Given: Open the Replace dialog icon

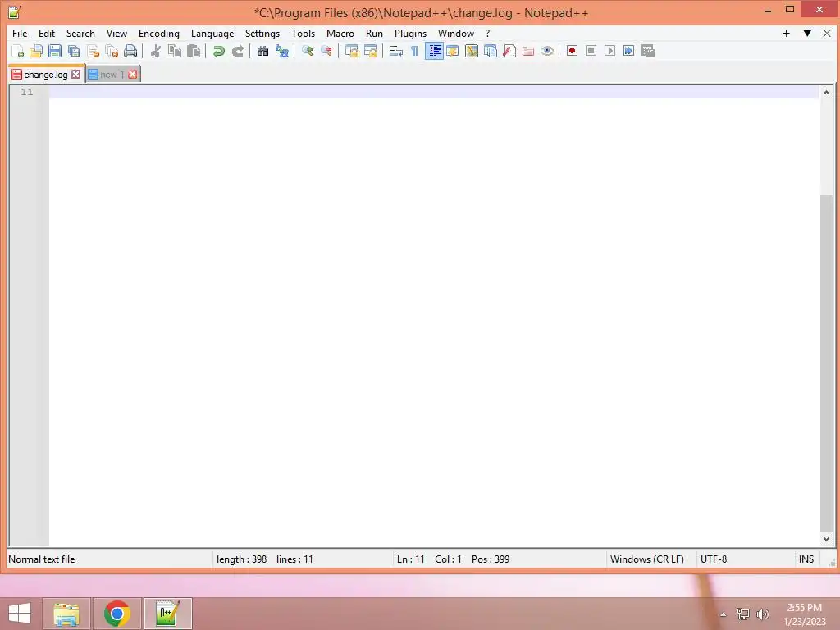Looking at the screenshot, I should 282,51.
